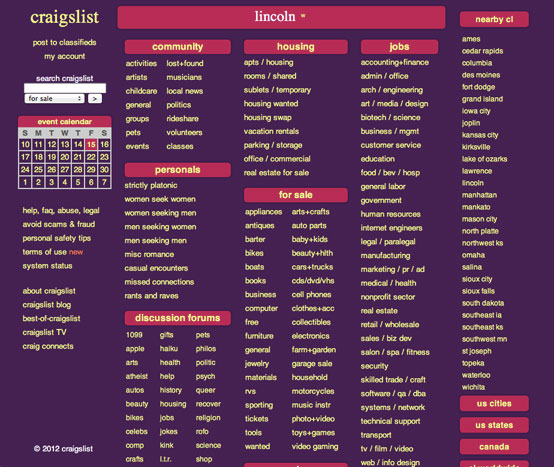Check 'system status' page
554x467 pixels.
pos(47,266)
